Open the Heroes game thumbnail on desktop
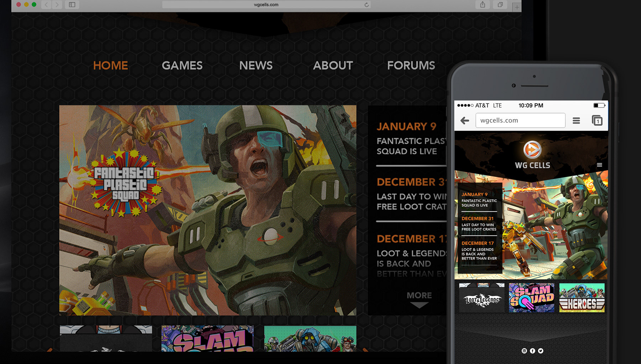The height and width of the screenshot is (364, 641). (x=310, y=338)
